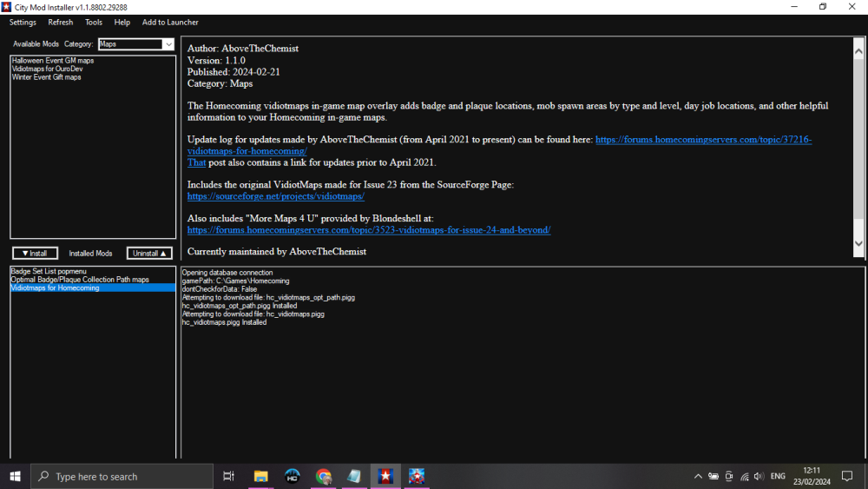Open the Wi-Fi network tray icon
Image resolution: width=868 pixels, height=489 pixels.
pyautogui.click(x=744, y=476)
